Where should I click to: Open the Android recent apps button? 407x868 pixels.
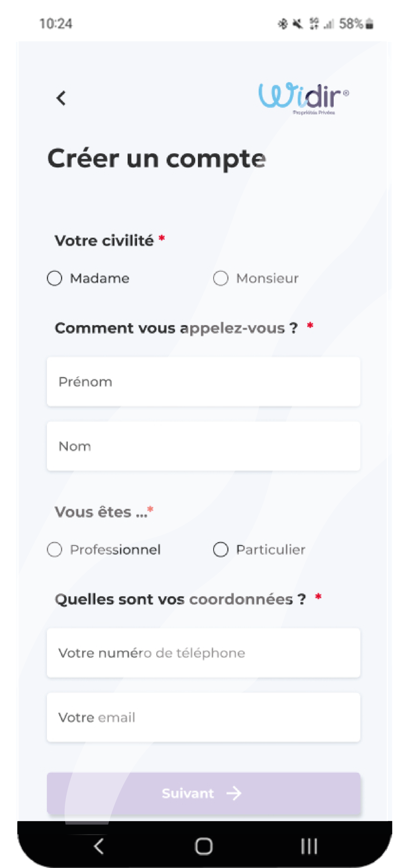[x=309, y=846]
